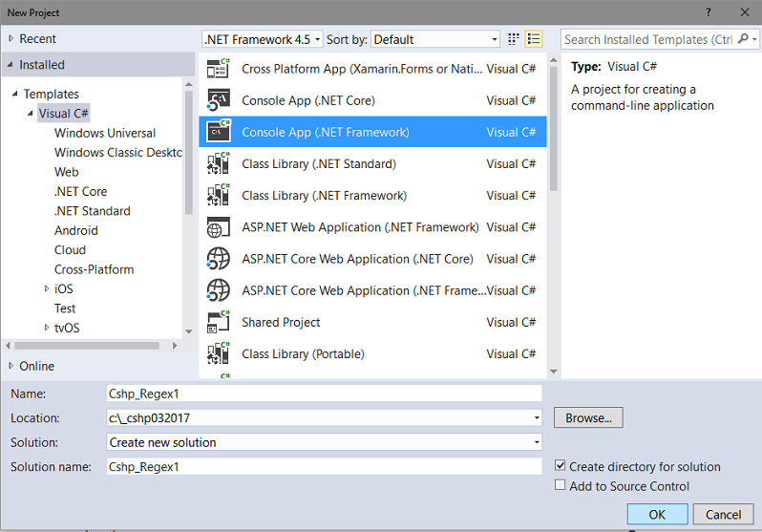Click the Search Installed Templates field
The height and width of the screenshot is (532, 762).
(x=648, y=39)
